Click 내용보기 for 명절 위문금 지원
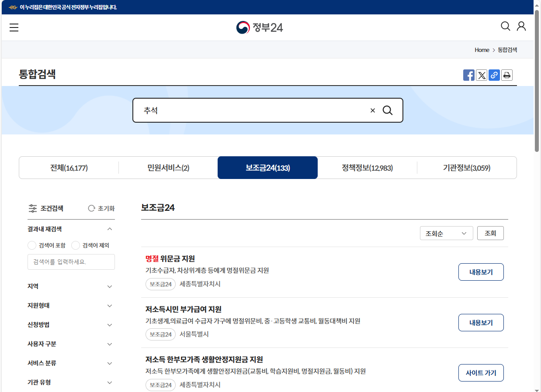The image size is (541, 392). pyautogui.click(x=481, y=272)
